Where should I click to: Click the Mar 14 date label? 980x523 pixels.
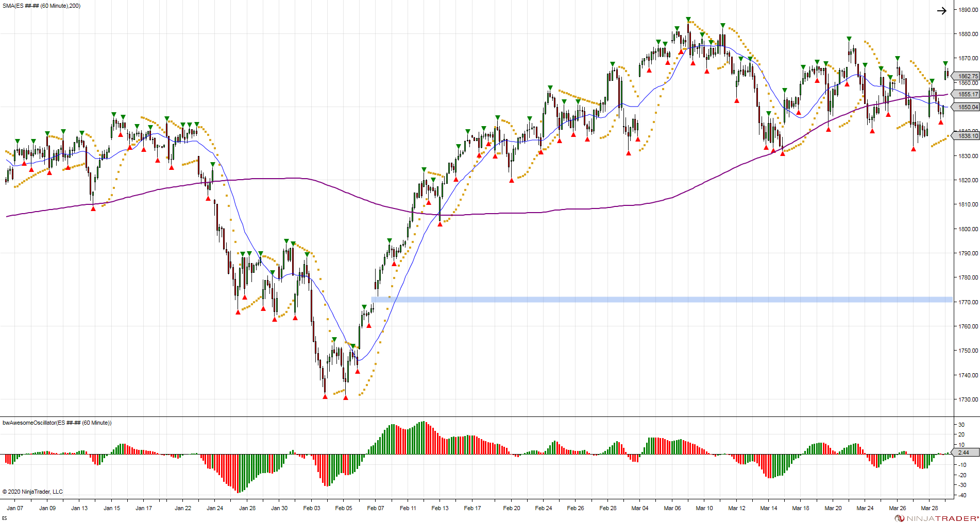point(769,508)
